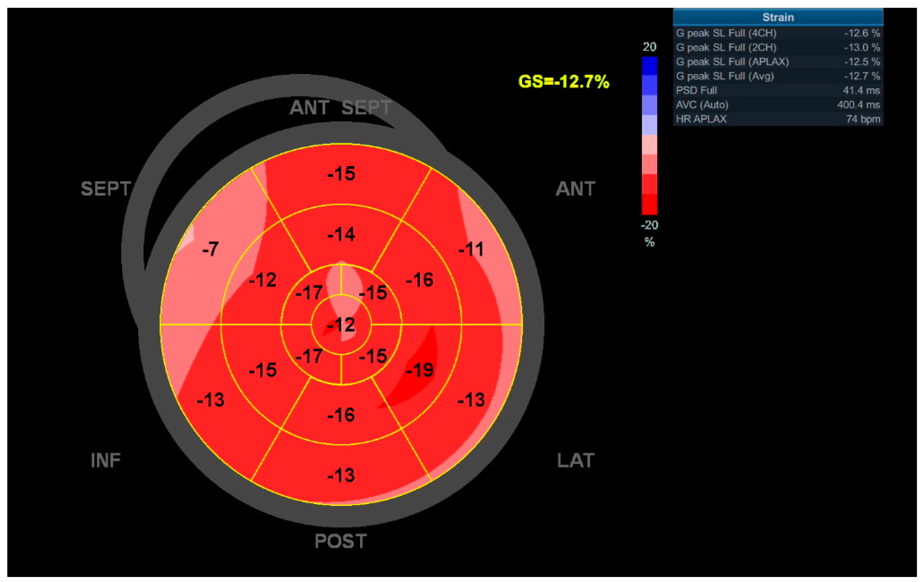
Task: Click the AVC (Auto) row
Action: [x=778, y=105]
